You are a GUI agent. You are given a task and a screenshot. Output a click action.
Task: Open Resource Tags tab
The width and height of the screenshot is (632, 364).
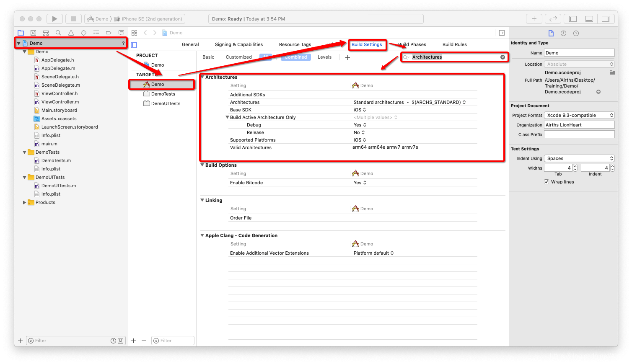[295, 44]
